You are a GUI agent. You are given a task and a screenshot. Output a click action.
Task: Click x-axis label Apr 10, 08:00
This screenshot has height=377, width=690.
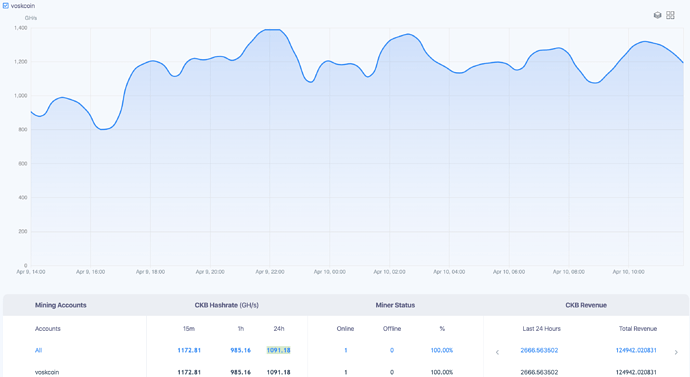pyautogui.click(x=569, y=272)
